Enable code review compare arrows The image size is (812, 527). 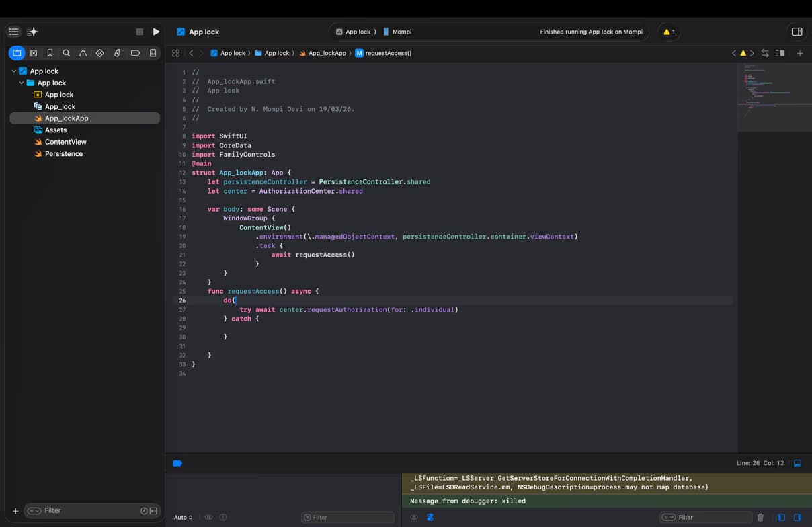click(765, 53)
